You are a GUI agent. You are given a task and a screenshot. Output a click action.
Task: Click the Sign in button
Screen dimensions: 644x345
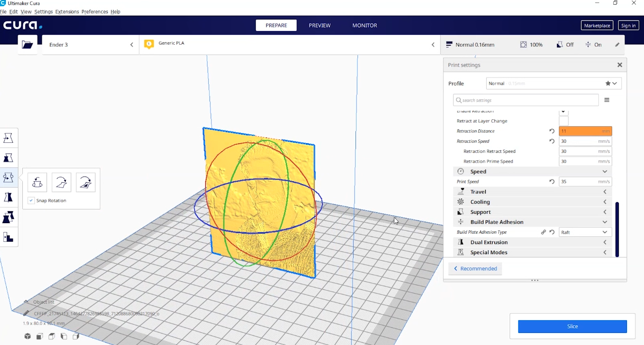click(x=628, y=26)
